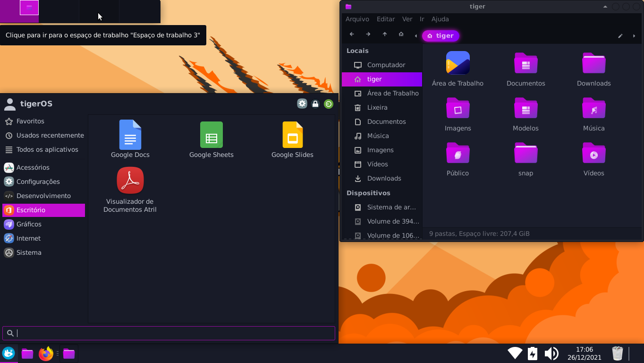Screen dimensions: 644x363
Task: Select Documentos in file manager sidebar
Action: point(382,121)
